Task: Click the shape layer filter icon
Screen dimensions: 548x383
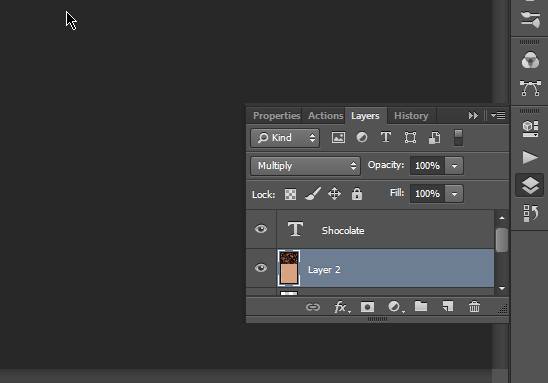Action: click(410, 138)
